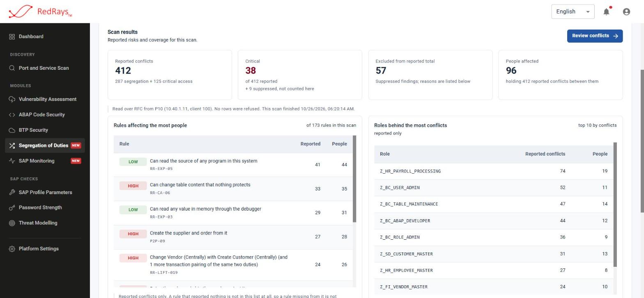
Task: Click the Scan results heading
Action: pyautogui.click(x=122, y=32)
